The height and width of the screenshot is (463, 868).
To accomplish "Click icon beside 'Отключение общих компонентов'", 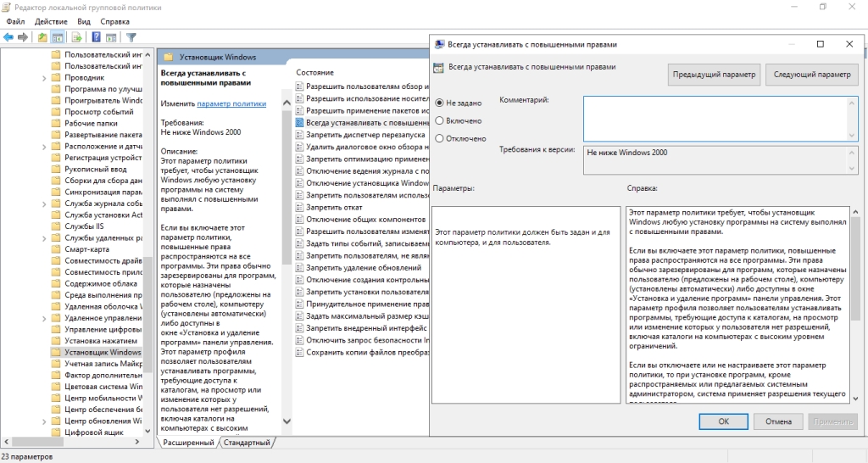I will click(x=299, y=220).
